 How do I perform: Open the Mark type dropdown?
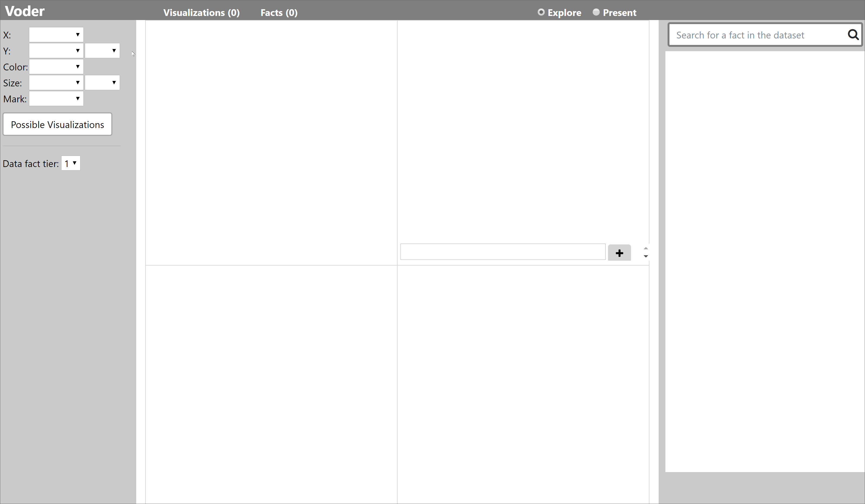click(x=56, y=99)
